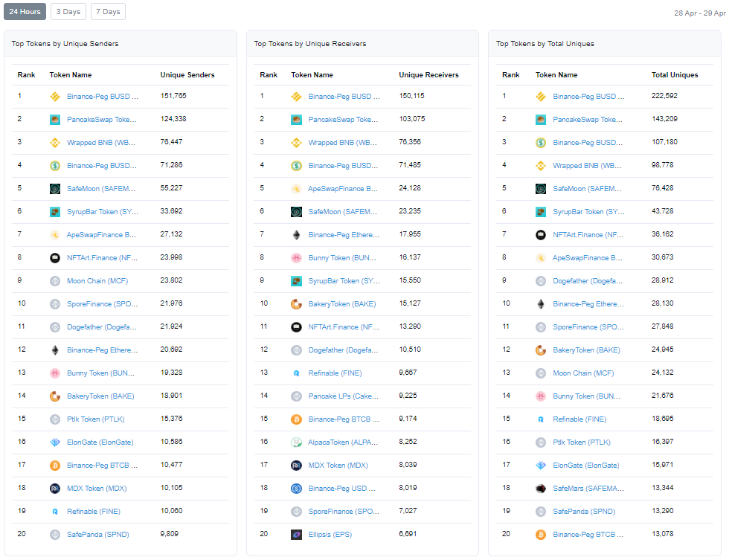Image resolution: width=729 pixels, height=560 pixels.
Task: Click Refinable icon in Unique Senders table
Action: tap(55, 512)
